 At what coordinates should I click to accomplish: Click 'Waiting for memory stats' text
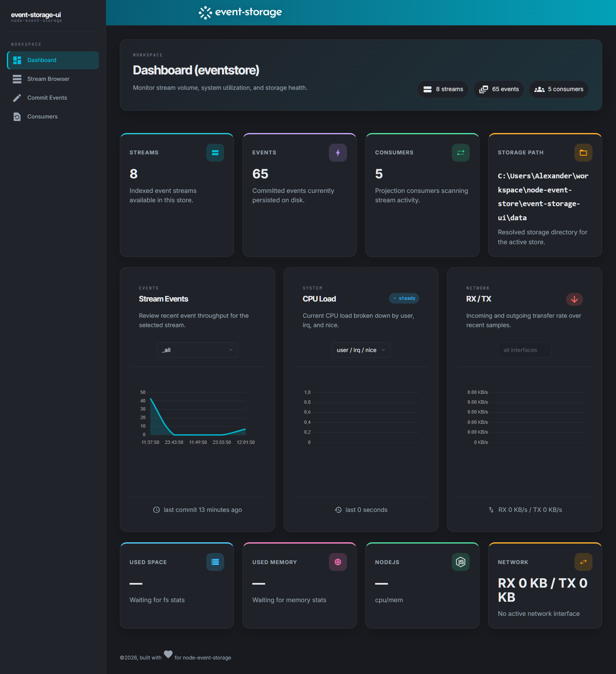tap(289, 600)
